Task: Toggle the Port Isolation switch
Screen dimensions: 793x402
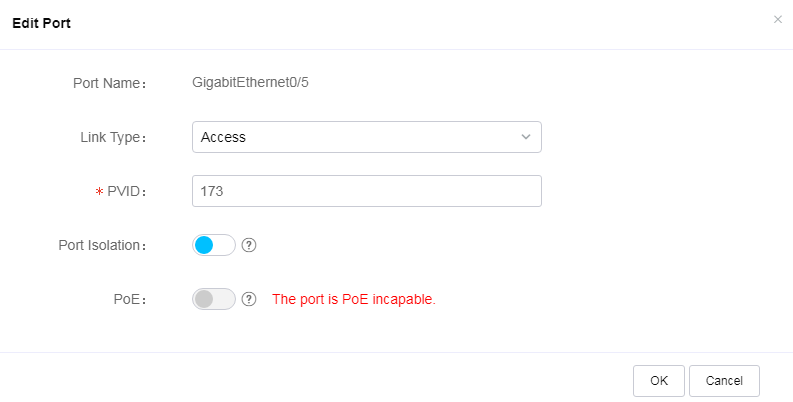Action: [214, 245]
